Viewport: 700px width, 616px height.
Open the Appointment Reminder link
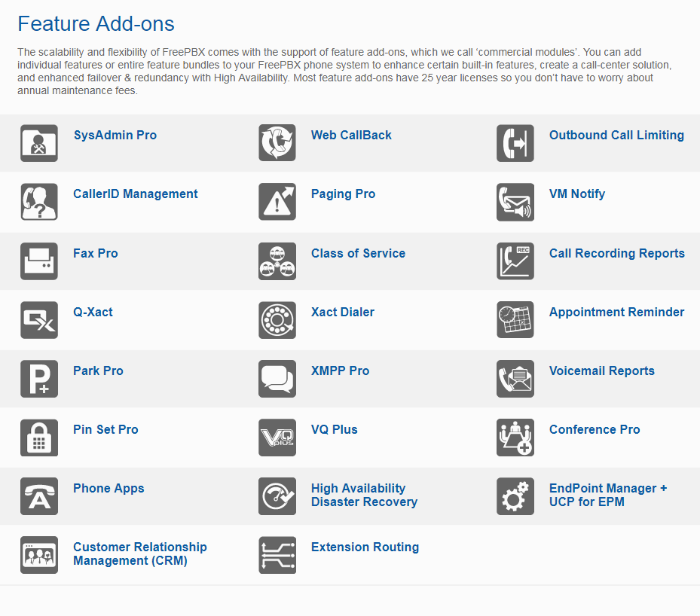pyautogui.click(x=616, y=313)
